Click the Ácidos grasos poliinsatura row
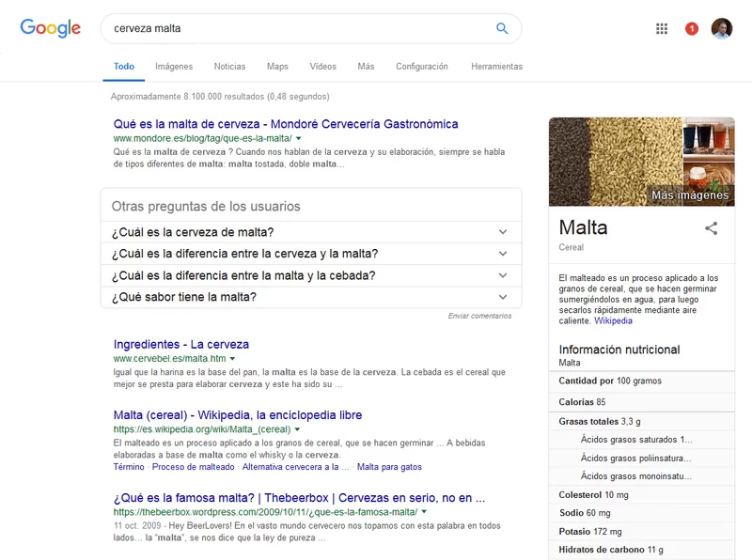Screen dimensions: 752x560 (642, 458)
